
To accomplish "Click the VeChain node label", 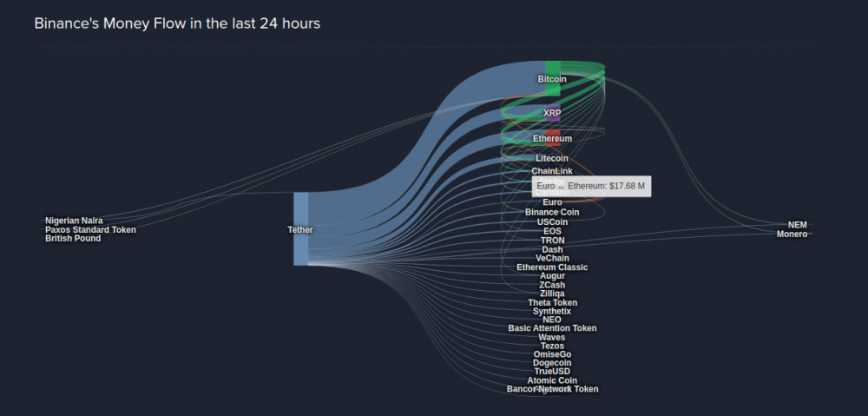I will (x=552, y=258).
